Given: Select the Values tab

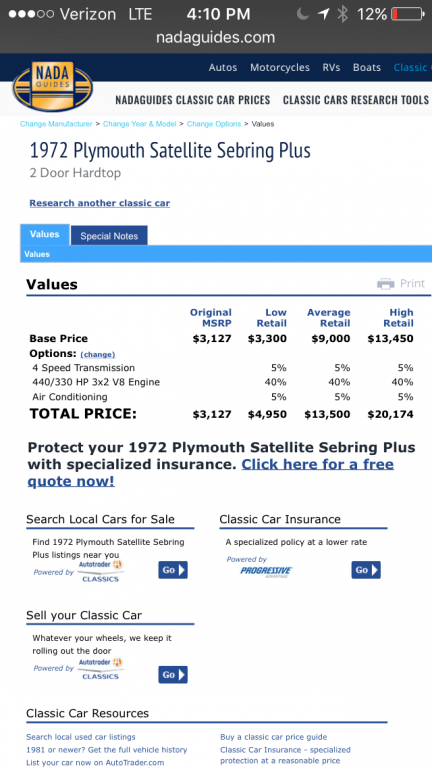Looking at the screenshot, I should coord(45,234).
